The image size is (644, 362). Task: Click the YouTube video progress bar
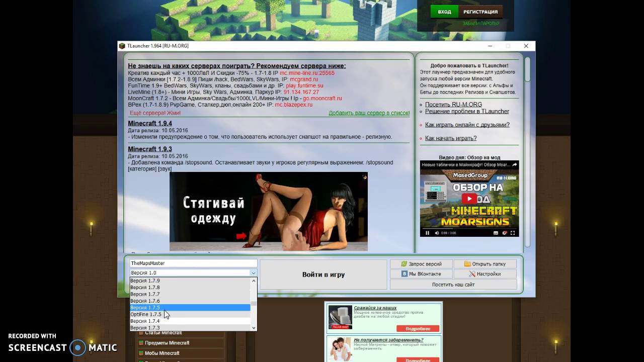click(469, 228)
